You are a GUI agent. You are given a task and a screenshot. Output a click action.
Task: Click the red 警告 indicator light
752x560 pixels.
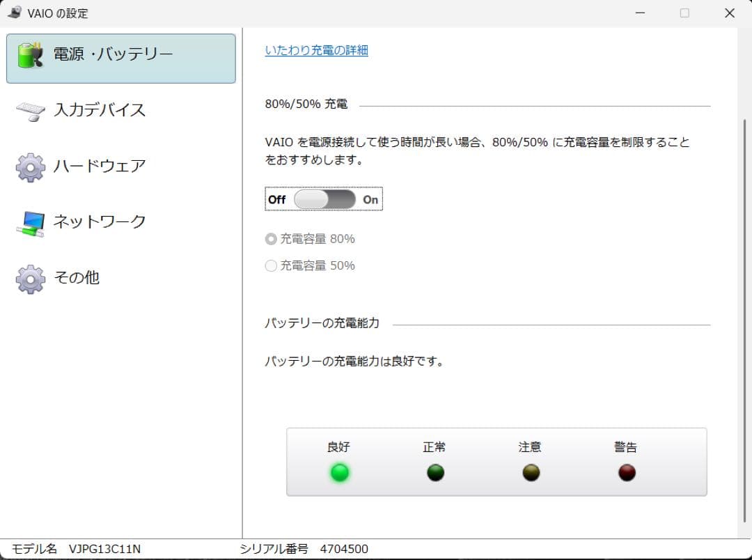click(626, 472)
